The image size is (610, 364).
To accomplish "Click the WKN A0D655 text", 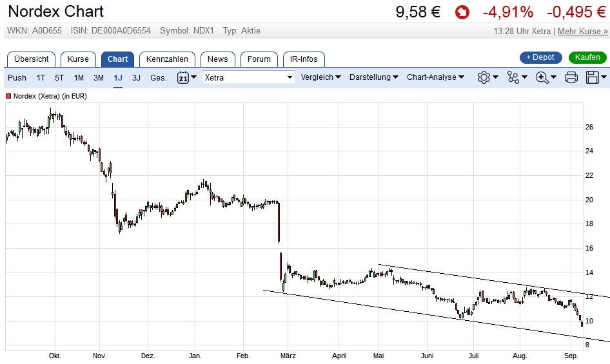I will pos(34,31).
